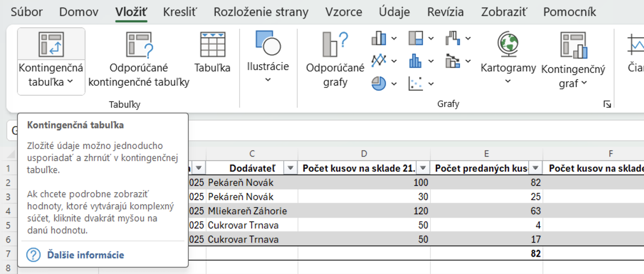This screenshot has width=644, height=274.
Task: Select the cell with value 100
Action: coord(364,182)
